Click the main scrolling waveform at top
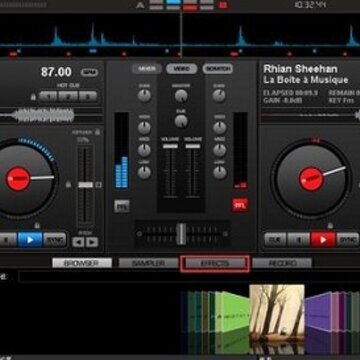 180,35
